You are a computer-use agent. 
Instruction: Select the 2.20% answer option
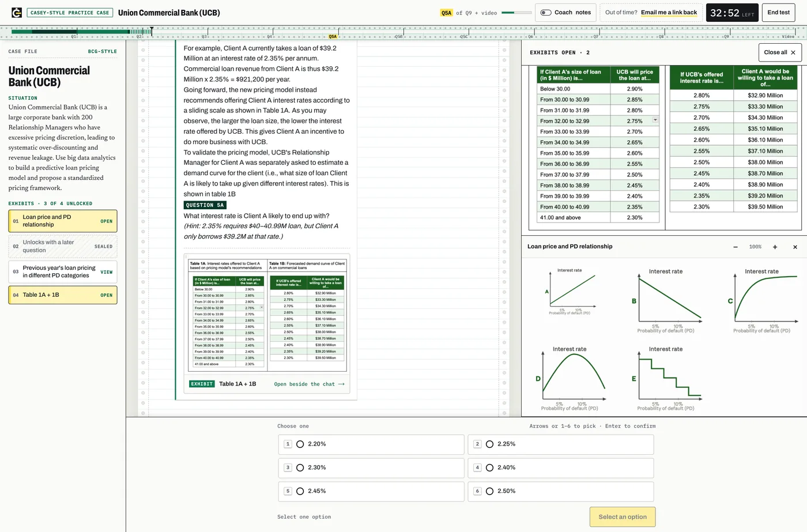tap(371, 444)
